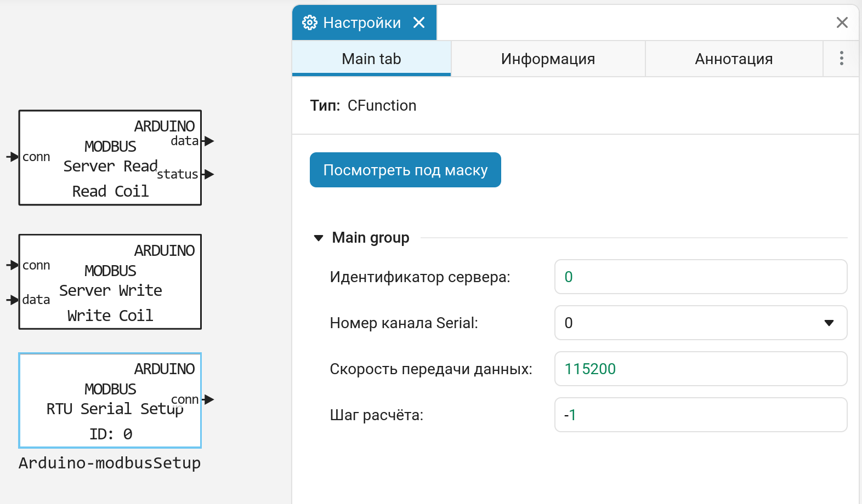Click the Шаг расчёта label
Image resolution: width=862 pixels, height=504 pixels.
(377, 415)
